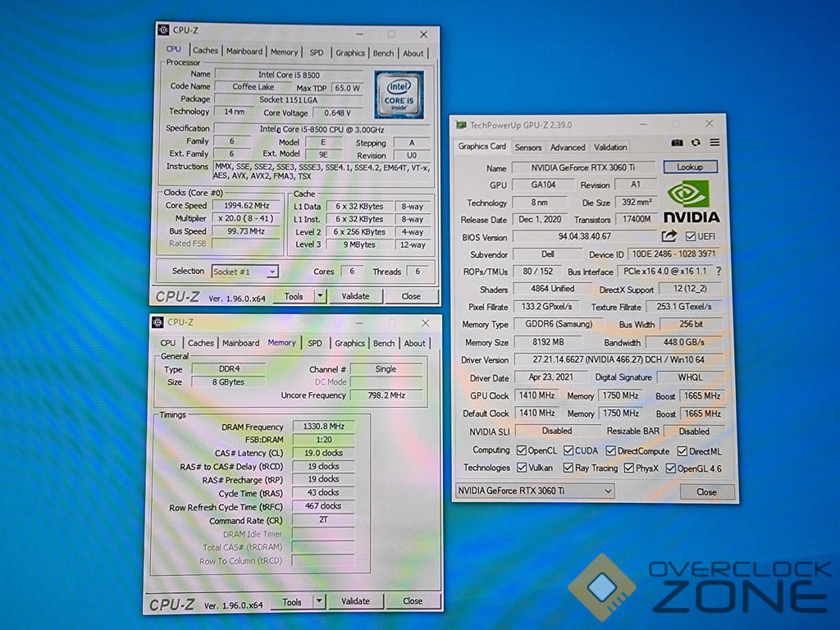Image resolution: width=840 pixels, height=630 pixels.
Task: Toggle the DirectML checkbox
Action: point(682,451)
